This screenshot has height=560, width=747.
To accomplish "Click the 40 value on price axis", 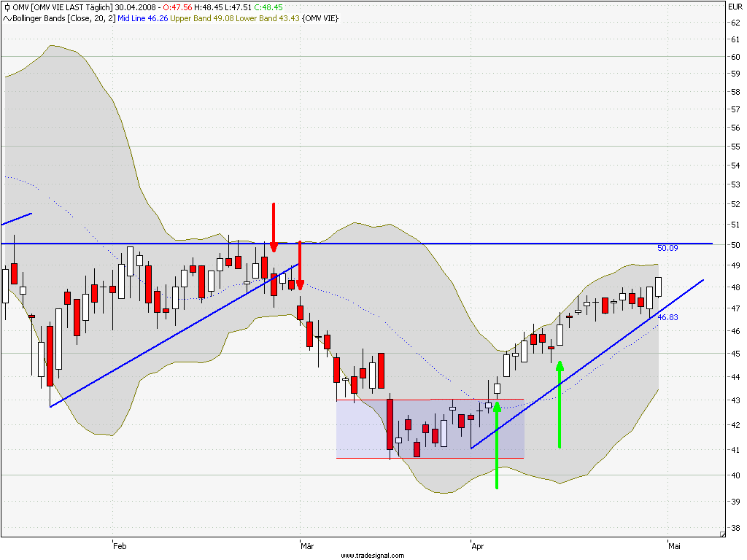I will pyautogui.click(x=735, y=475).
